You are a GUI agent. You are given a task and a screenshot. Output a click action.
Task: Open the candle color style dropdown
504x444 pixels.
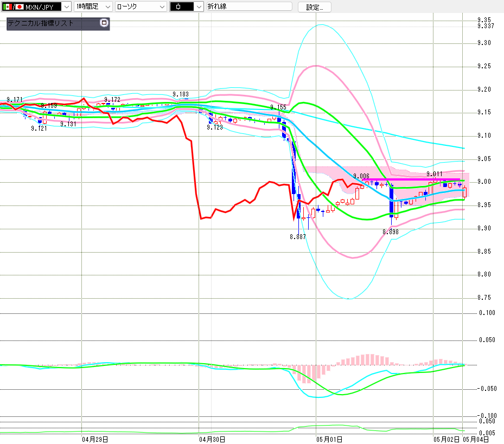(x=187, y=7)
